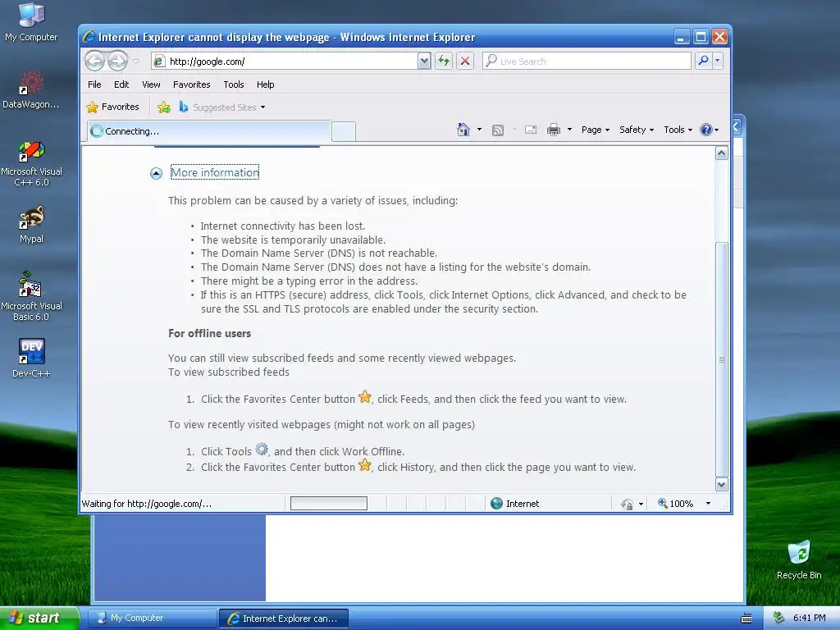Open zoom level dropdown arrow
The image size is (840, 630).
708,504
